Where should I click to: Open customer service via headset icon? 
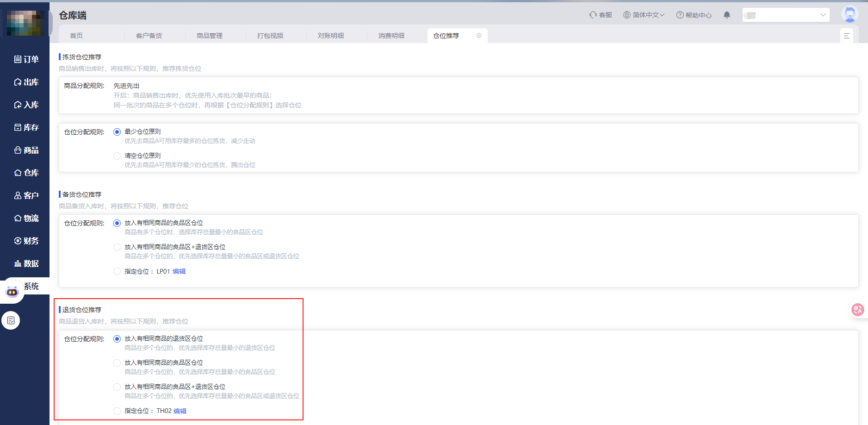point(593,15)
